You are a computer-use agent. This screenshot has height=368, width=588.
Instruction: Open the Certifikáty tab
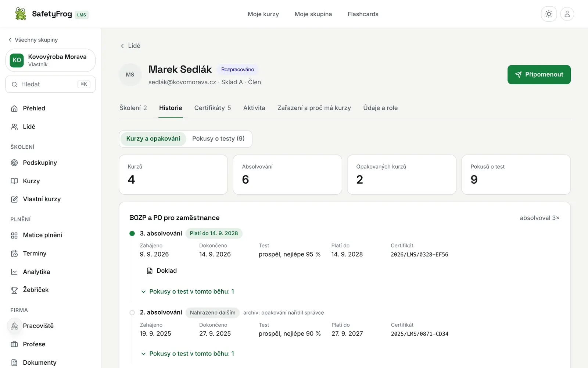(212, 108)
